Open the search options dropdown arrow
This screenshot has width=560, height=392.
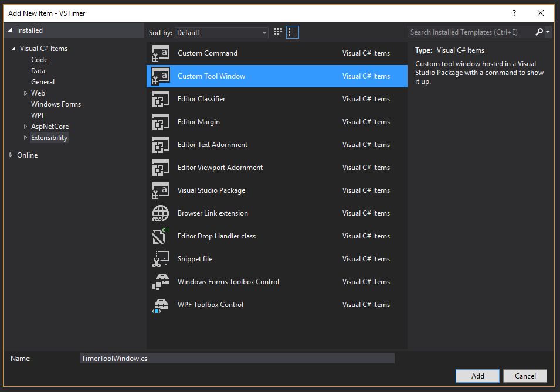click(x=548, y=32)
